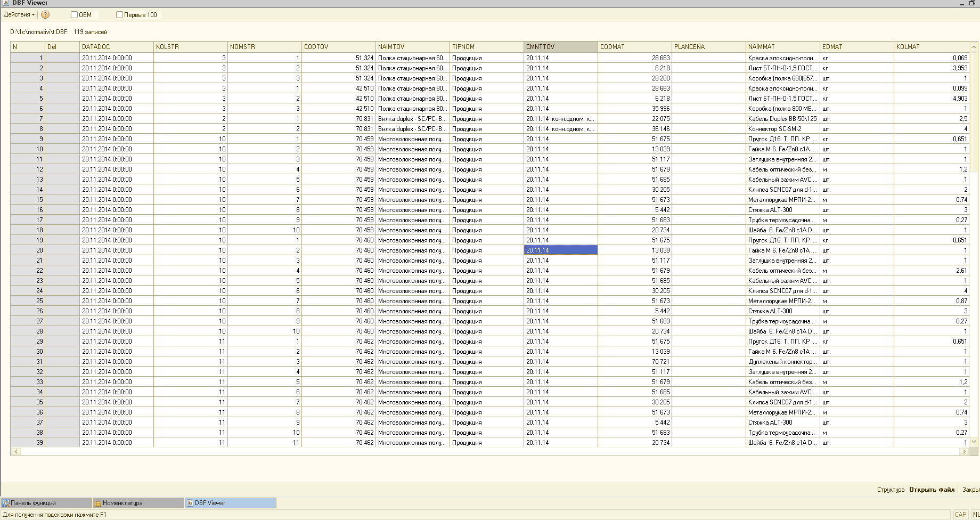The image size is (980, 520).
Task: Click the 'Структура' button
Action: coord(891,490)
